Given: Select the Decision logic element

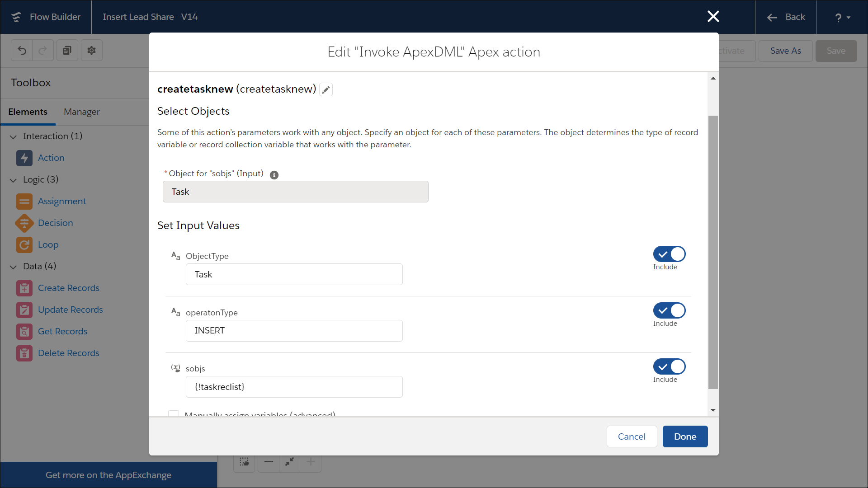Looking at the screenshot, I should [55, 223].
